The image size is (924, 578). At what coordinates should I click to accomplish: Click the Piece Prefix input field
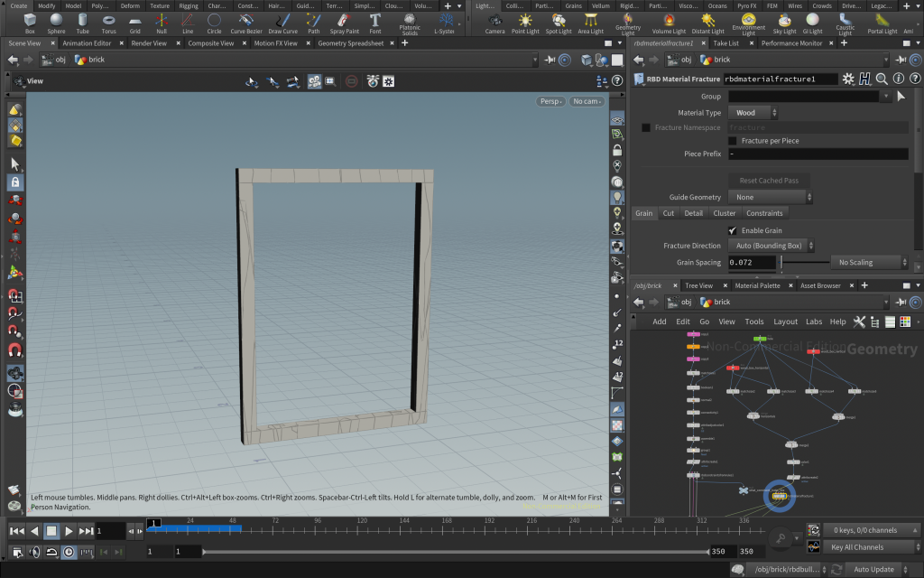point(818,154)
